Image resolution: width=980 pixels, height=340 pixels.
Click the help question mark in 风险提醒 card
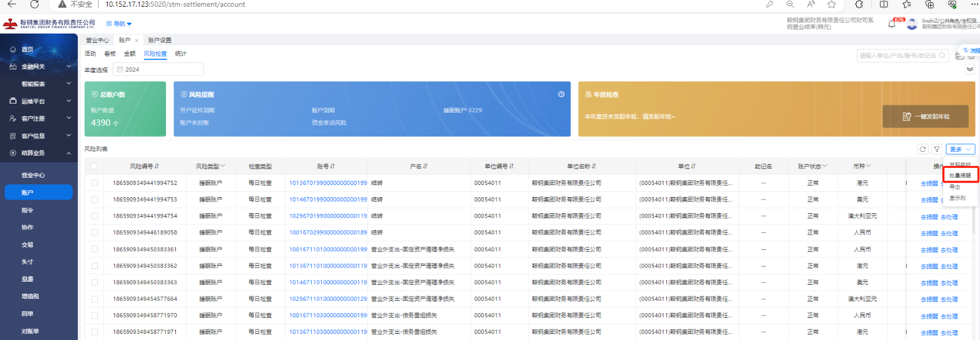point(561,94)
